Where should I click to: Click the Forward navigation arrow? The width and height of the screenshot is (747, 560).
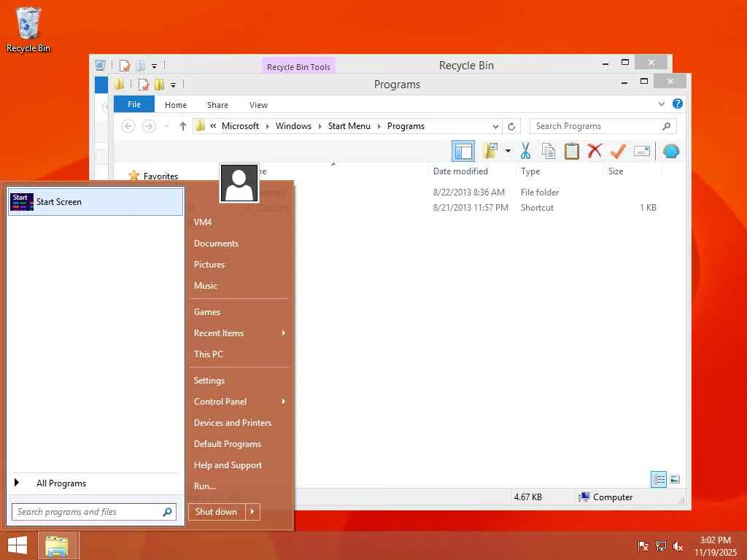(149, 126)
